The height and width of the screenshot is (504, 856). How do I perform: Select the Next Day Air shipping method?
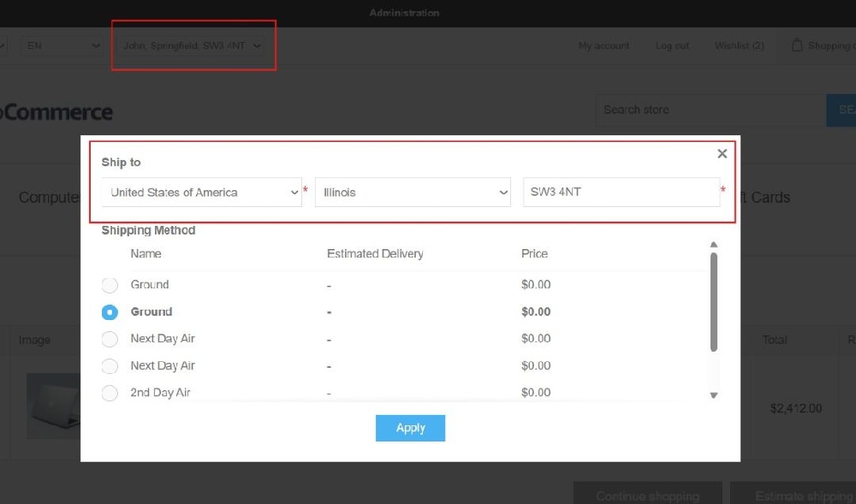click(x=109, y=339)
